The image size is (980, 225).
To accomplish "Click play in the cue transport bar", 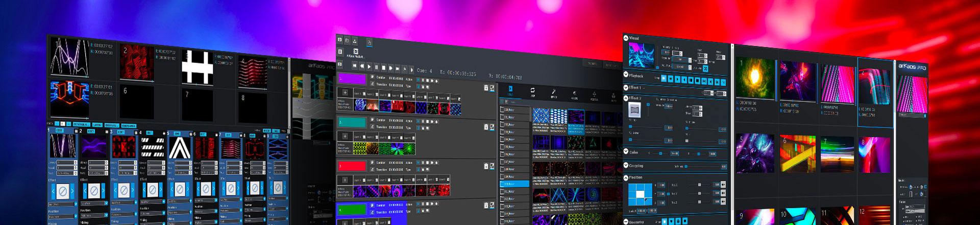I will tap(369, 66).
